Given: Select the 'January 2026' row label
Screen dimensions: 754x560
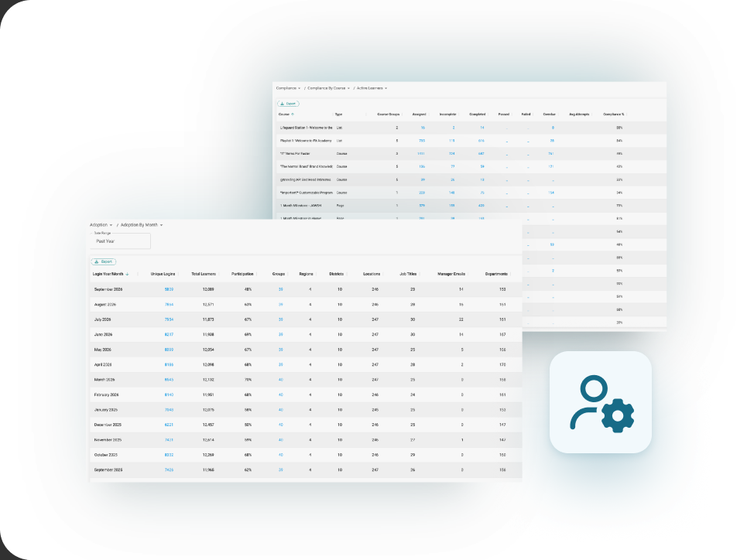Looking at the screenshot, I should (106, 410).
